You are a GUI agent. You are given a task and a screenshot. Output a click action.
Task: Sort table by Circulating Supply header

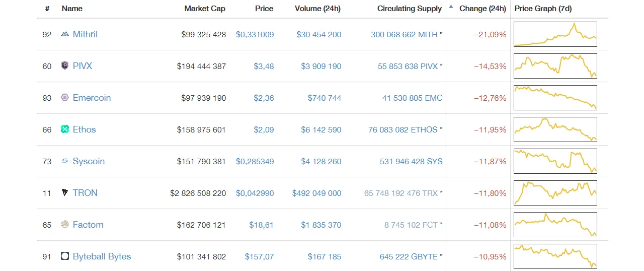click(x=410, y=9)
